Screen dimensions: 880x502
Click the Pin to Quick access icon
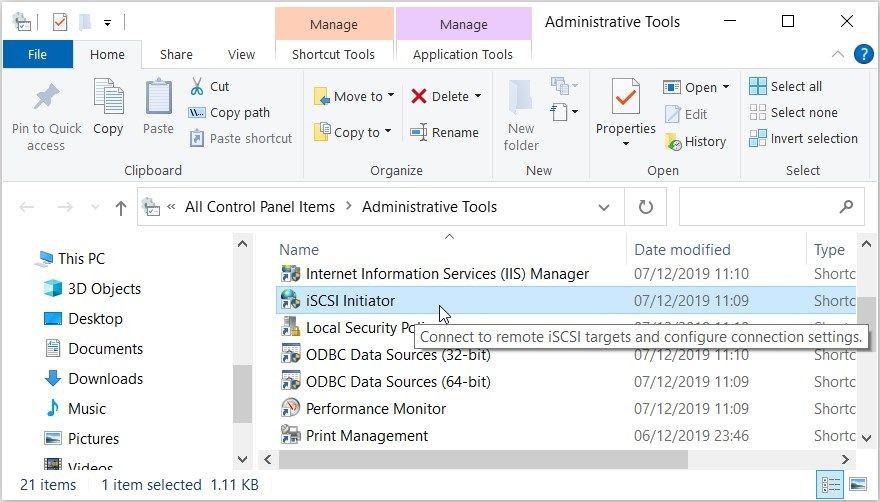[47, 97]
